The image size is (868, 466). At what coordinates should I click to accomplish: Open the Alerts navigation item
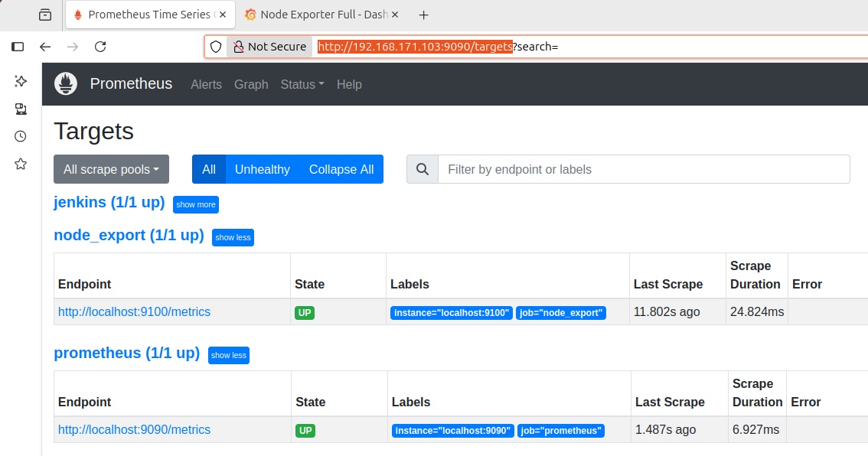(206, 84)
